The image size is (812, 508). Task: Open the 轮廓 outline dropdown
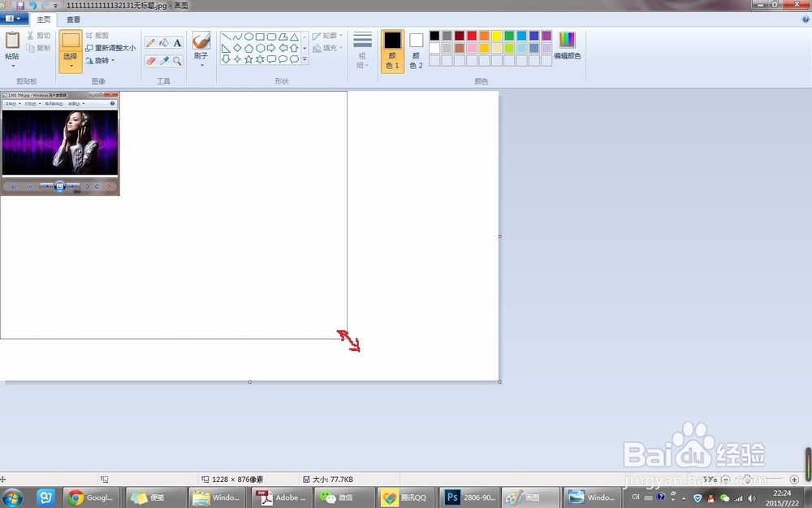click(327, 36)
